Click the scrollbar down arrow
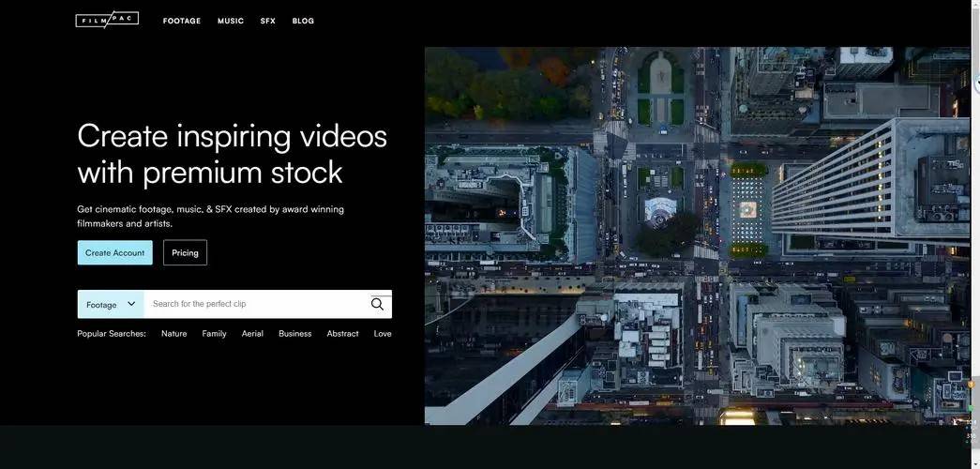The image size is (980, 469). coord(975,463)
